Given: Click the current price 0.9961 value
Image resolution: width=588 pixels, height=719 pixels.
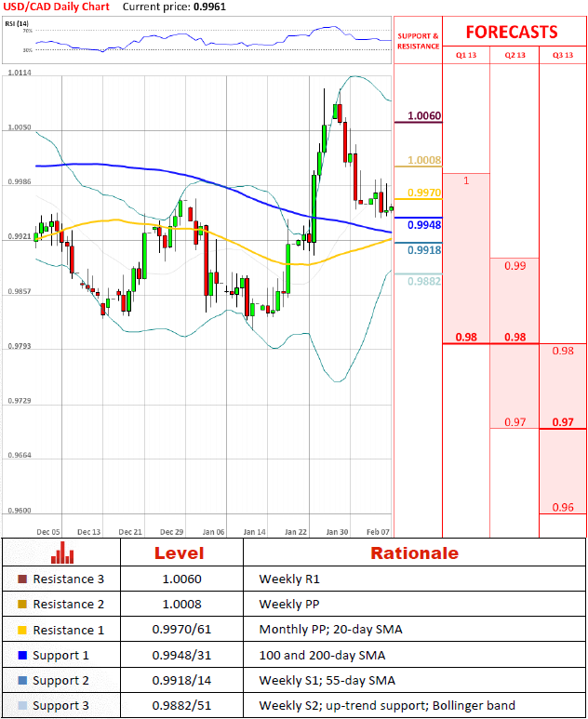Looking at the screenshot, I should pos(209,7).
